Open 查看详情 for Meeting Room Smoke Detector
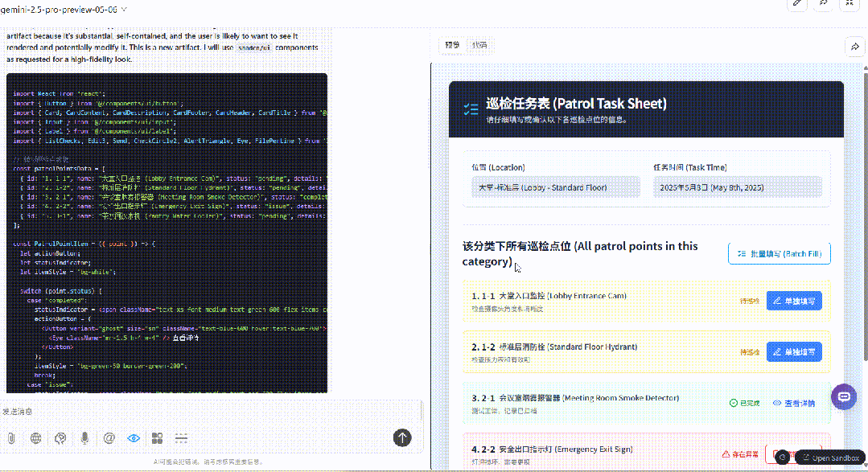Viewport: 868px width, 472px height. 794,404
